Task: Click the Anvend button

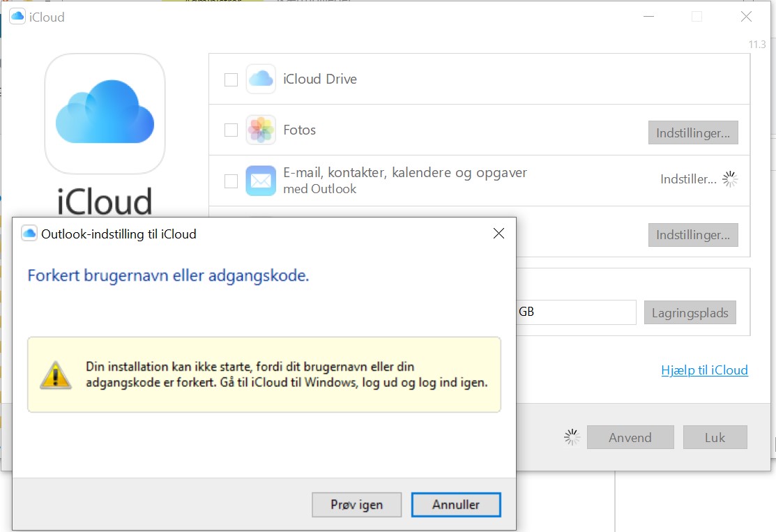Action: (630, 438)
